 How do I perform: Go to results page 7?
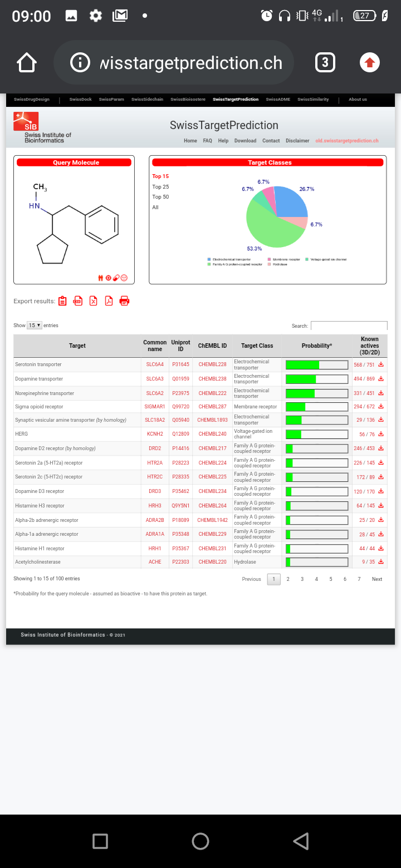(359, 579)
